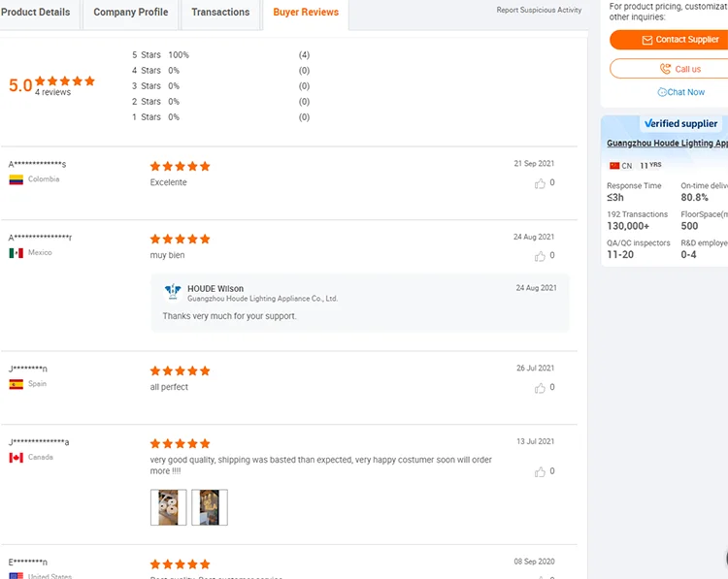
Task: Click star rating of the 13 Jul 2021 review
Action: coord(181,443)
